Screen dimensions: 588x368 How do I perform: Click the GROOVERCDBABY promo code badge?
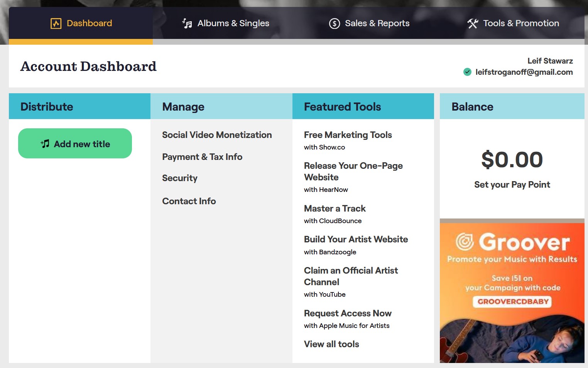point(513,301)
